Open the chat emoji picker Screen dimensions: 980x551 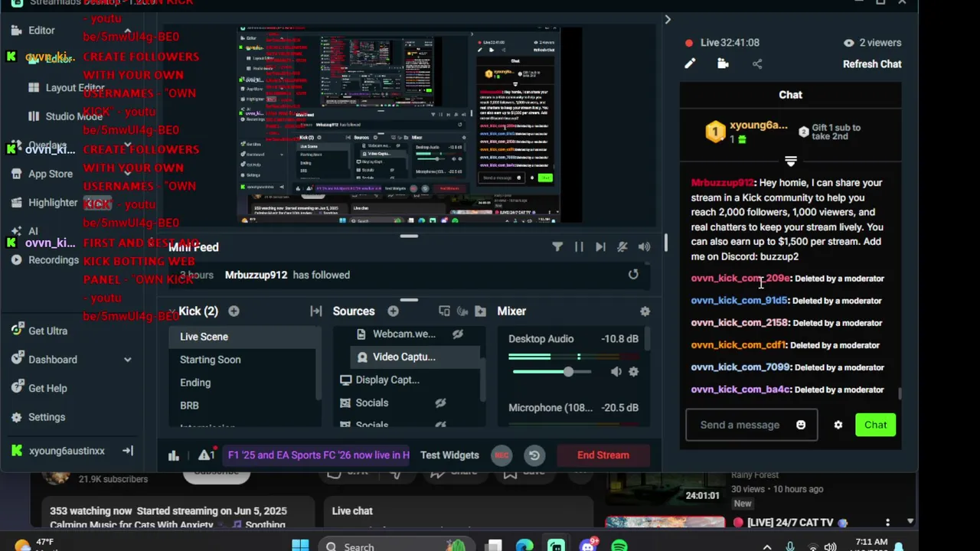coord(801,425)
